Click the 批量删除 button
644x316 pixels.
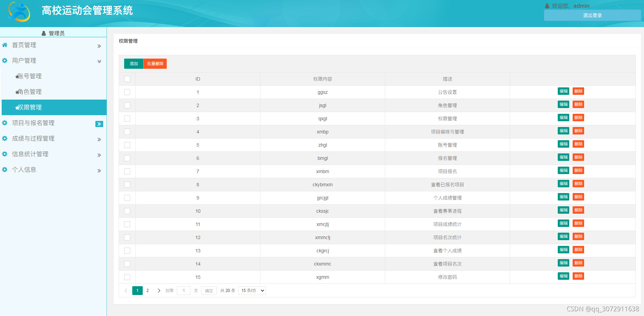click(x=155, y=64)
